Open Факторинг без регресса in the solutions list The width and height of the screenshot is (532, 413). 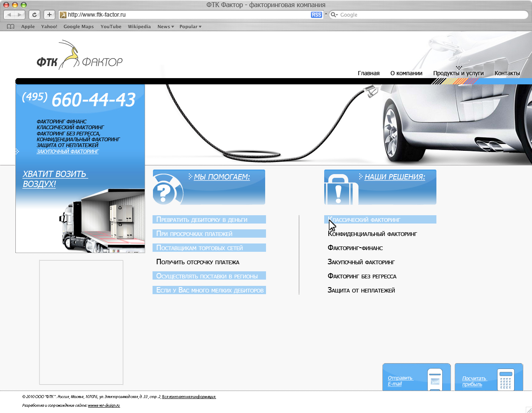pos(362,276)
